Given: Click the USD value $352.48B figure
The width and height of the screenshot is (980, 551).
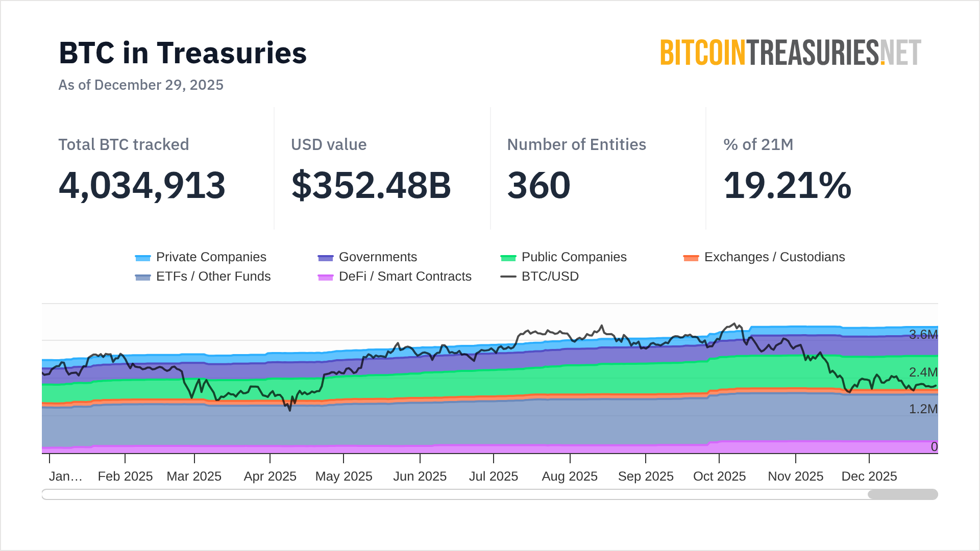Looking at the screenshot, I should (371, 185).
